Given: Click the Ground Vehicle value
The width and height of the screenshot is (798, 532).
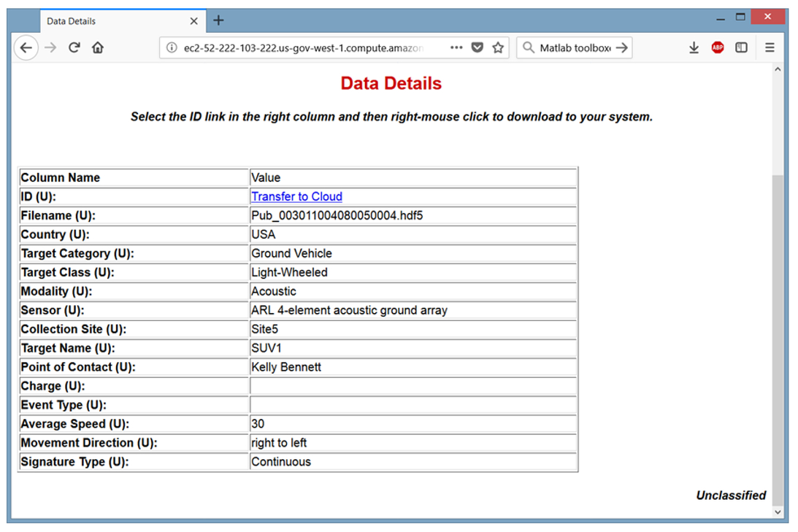Looking at the screenshot, I should pos(291,253).
